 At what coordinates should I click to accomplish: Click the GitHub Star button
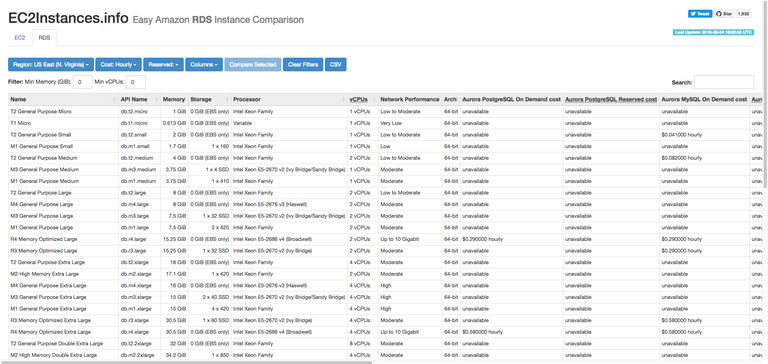tap(724, 14)
